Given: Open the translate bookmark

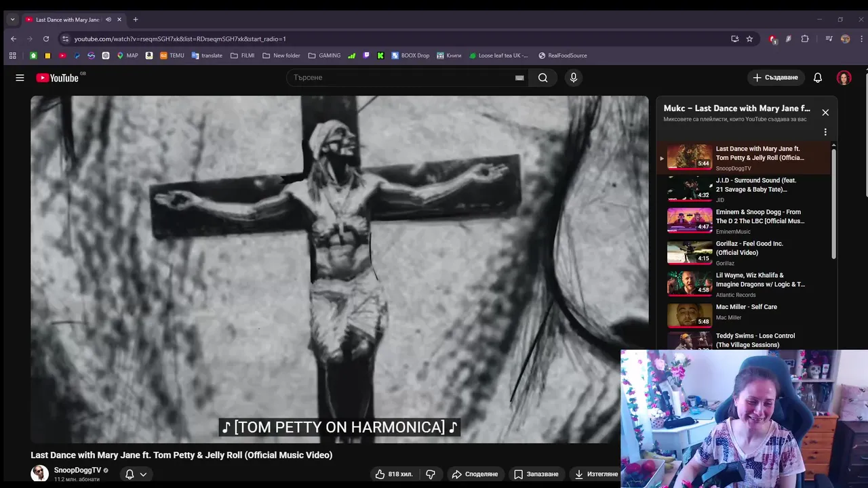Looking at the screenshot, I should pos(207,56).
